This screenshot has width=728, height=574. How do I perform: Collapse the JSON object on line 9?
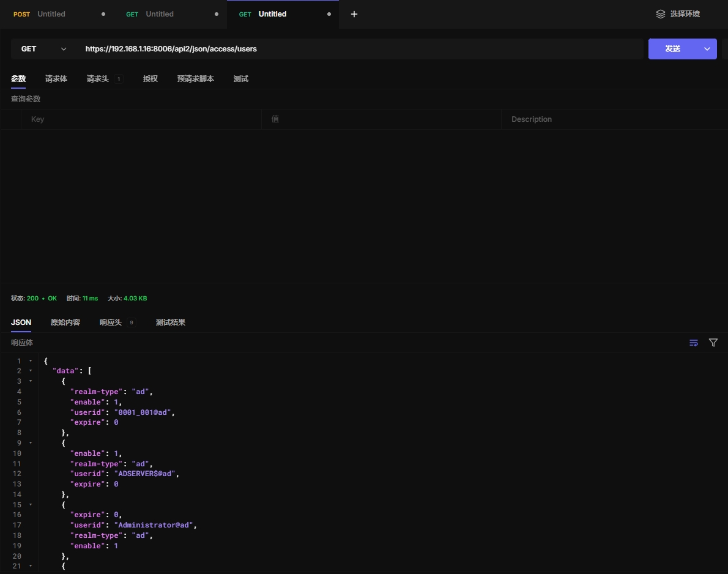click(x=31, y=442)
